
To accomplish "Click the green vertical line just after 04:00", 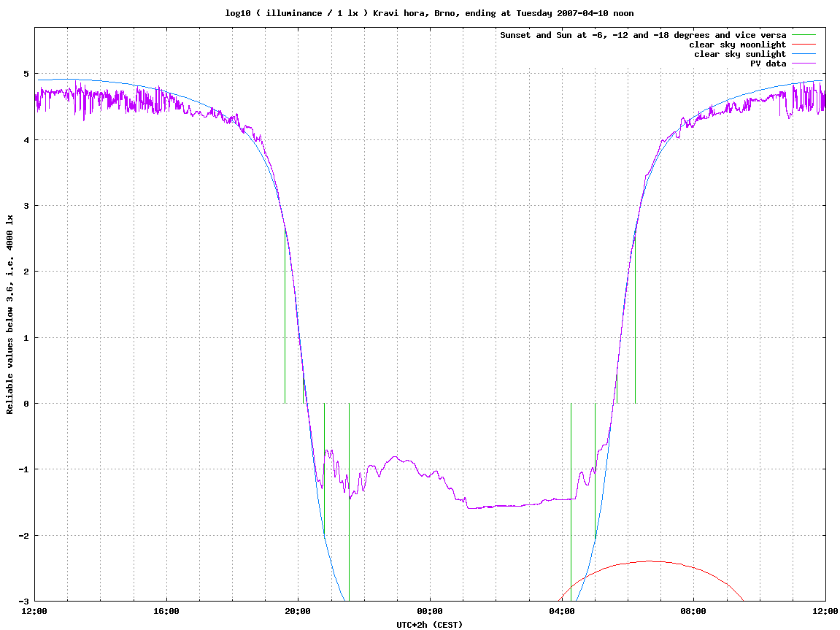I will click(571, 502).
